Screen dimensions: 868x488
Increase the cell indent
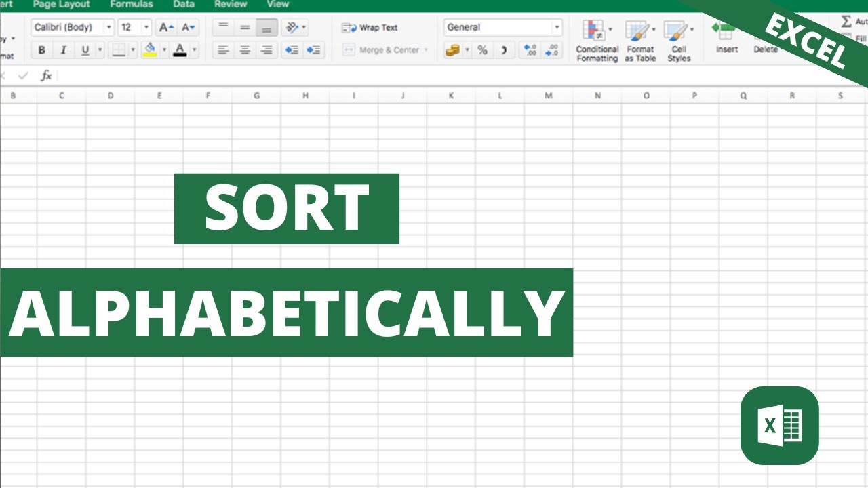(x=313, y=50)
